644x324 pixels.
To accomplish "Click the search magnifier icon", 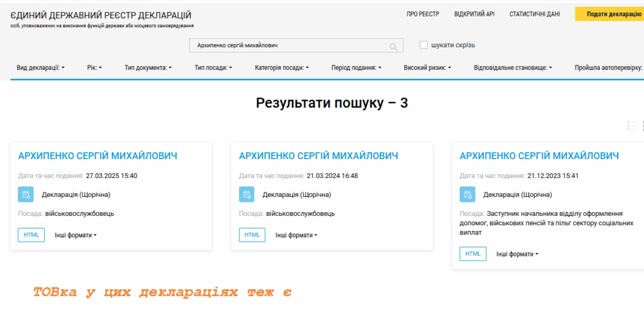I will [394, 47].
